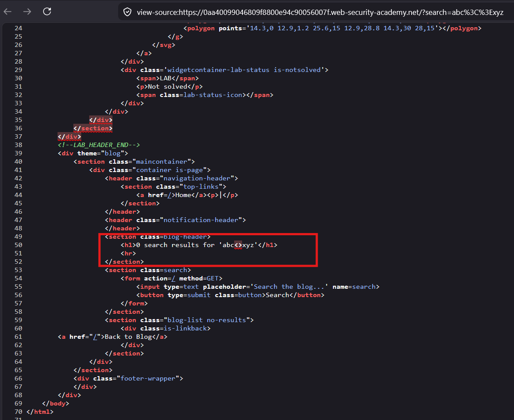The height and width of the screenshot is (420, 514).
Task: Click the closing </body> tag
Action: 55,404
